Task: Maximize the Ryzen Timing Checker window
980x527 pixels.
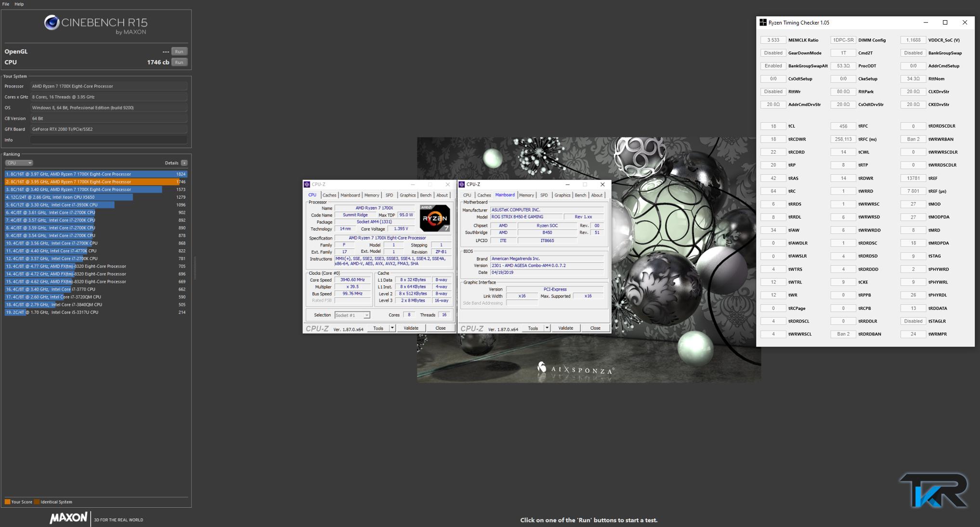Action: (x=945, y=23)
